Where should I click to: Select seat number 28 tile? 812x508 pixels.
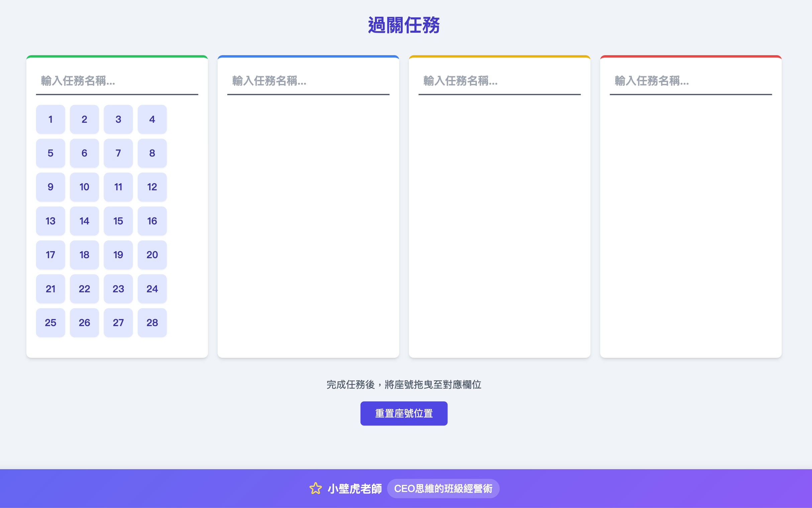click(152, 322)
